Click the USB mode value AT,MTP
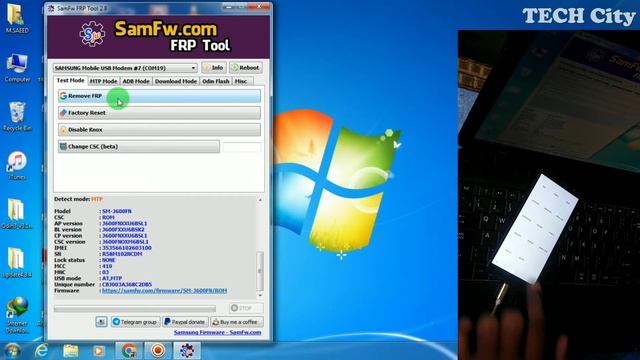The height and width of the screenshot is (360, 640). (112, 278)
